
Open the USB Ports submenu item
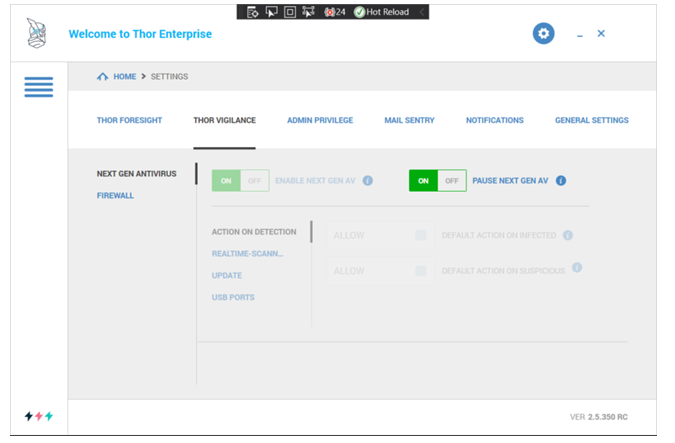click(x=233, y=298)
